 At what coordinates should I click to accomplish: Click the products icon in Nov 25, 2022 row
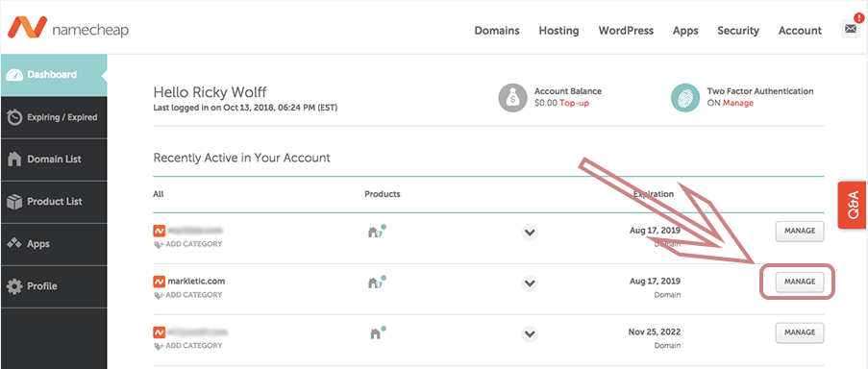[x=377, y=333]
